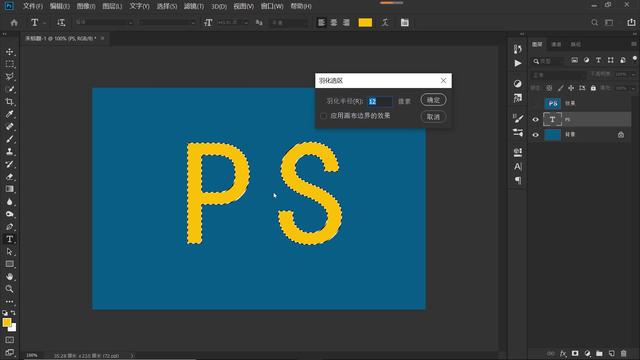The image size is (640, 360).
Task: Switch to the Channels tab
Action: coord(556,44)
